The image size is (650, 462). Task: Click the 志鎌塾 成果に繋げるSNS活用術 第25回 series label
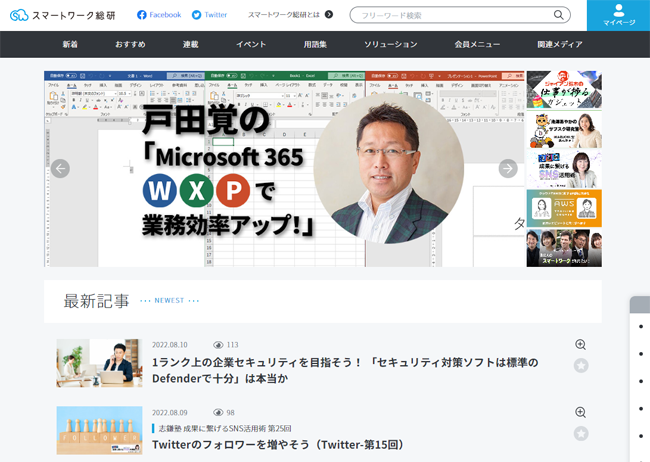(225, 428)
